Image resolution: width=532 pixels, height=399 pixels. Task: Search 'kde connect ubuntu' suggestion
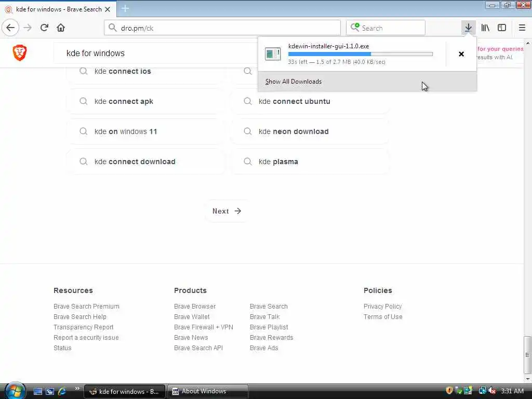310,101
